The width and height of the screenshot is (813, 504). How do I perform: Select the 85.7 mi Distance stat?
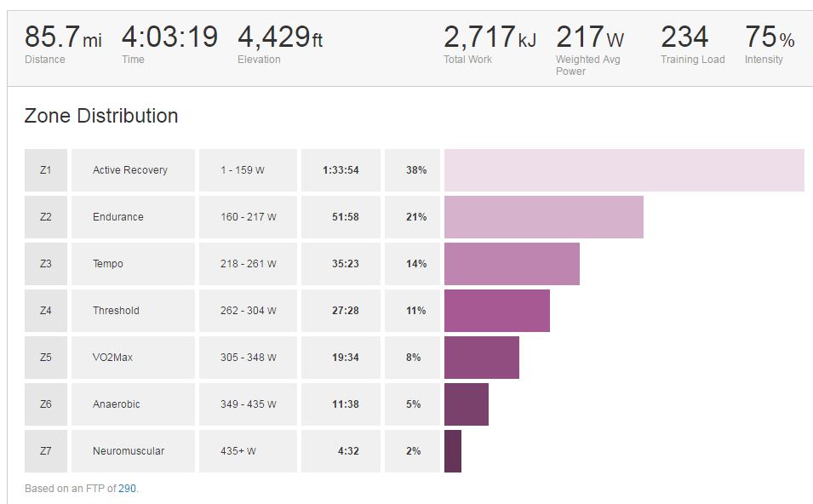62,38
